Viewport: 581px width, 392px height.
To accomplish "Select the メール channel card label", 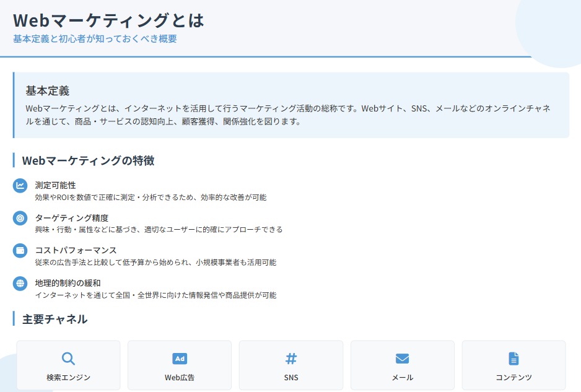I will coord(403,377).
